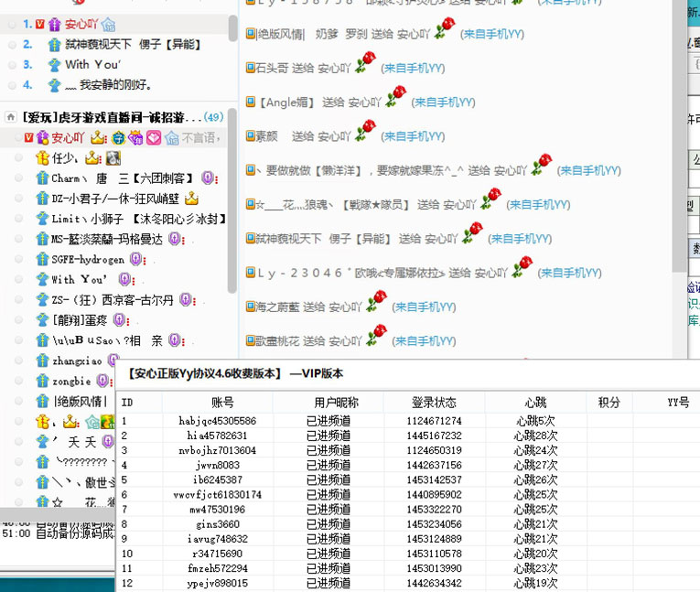
Task: Click the home icon beside the 虎牙游戏直播间 channel
Action: 10,118
